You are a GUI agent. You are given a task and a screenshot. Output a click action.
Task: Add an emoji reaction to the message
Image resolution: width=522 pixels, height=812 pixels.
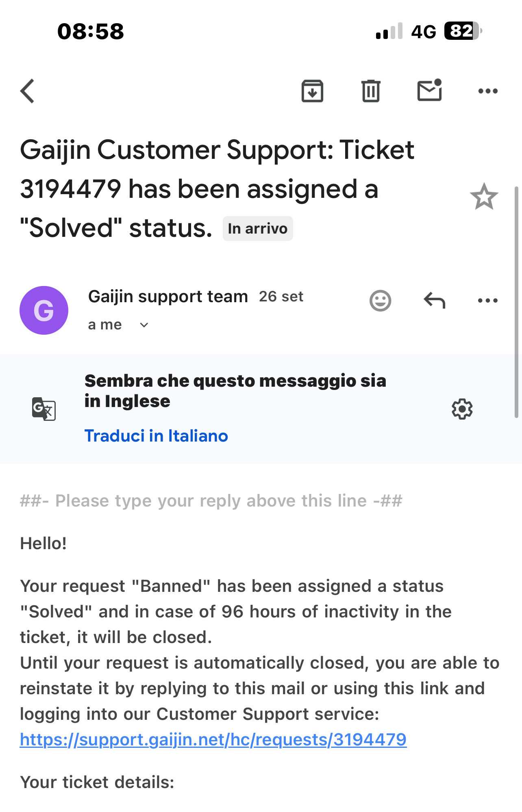[380, 301]
